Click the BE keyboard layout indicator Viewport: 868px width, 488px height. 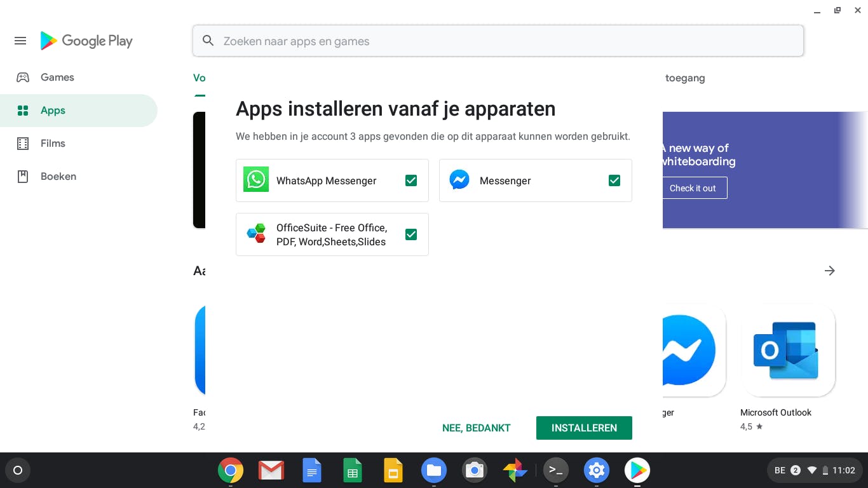point(780,470)
